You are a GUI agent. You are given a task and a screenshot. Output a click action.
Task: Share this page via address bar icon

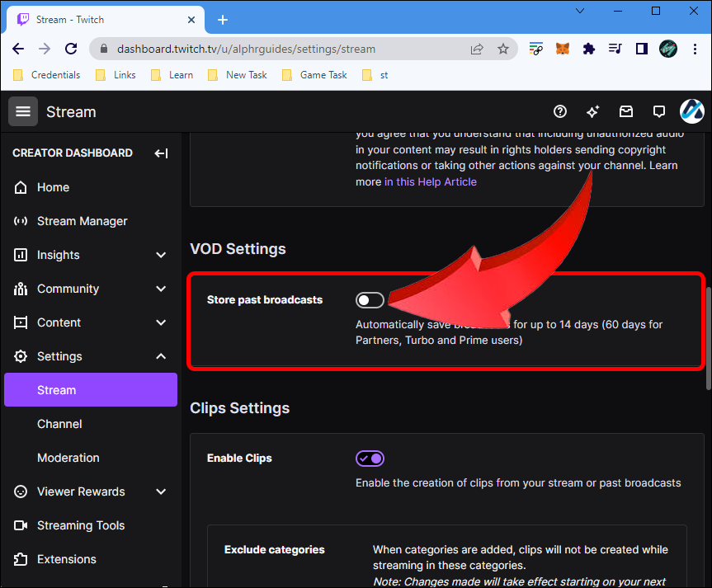point(477,49)
